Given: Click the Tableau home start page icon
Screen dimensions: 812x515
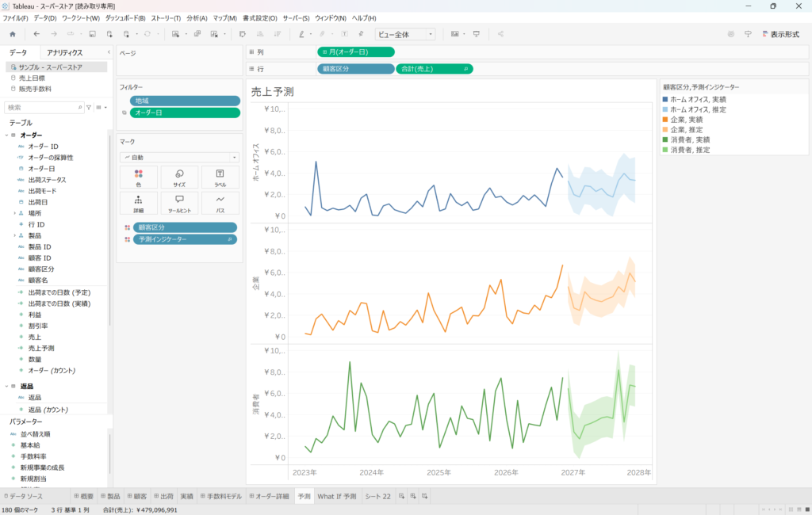Looking at the screenshot, I should (12, 34).
